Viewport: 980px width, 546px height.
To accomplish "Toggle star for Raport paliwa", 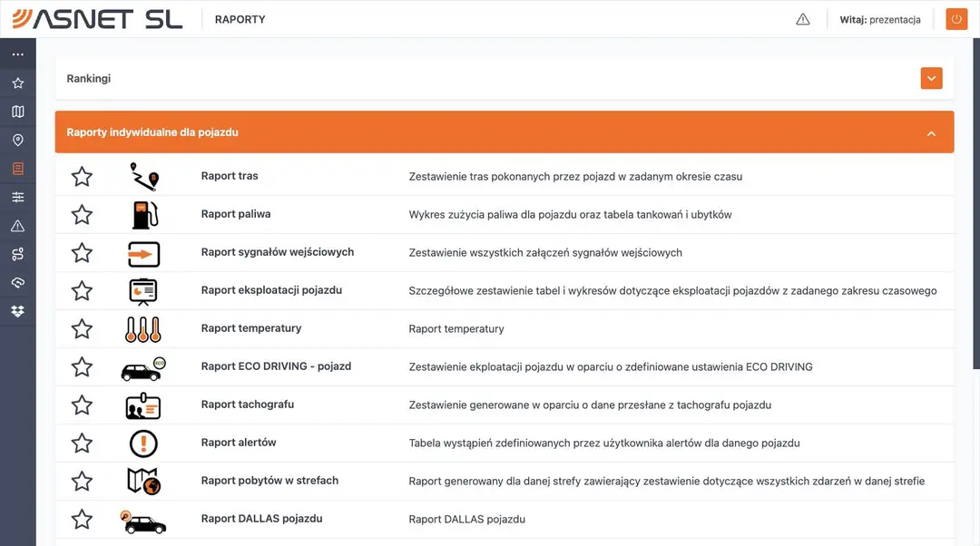I will (82, 215).
